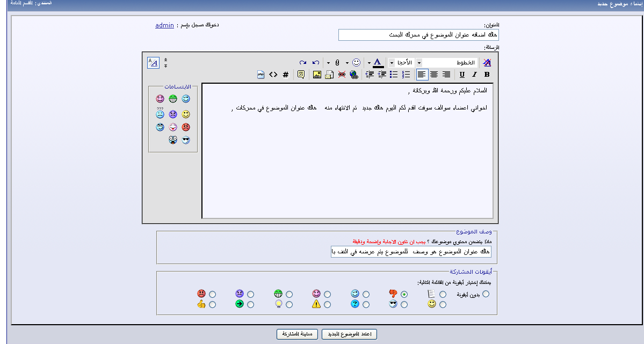The image size is (644, 344).
Task: Click the "معاينة المشاركة" preview button
Action: [x=298, y=334]
